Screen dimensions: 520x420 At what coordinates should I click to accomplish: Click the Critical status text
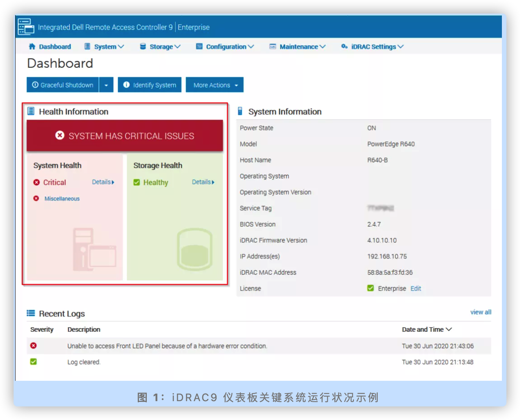(54, 182)
